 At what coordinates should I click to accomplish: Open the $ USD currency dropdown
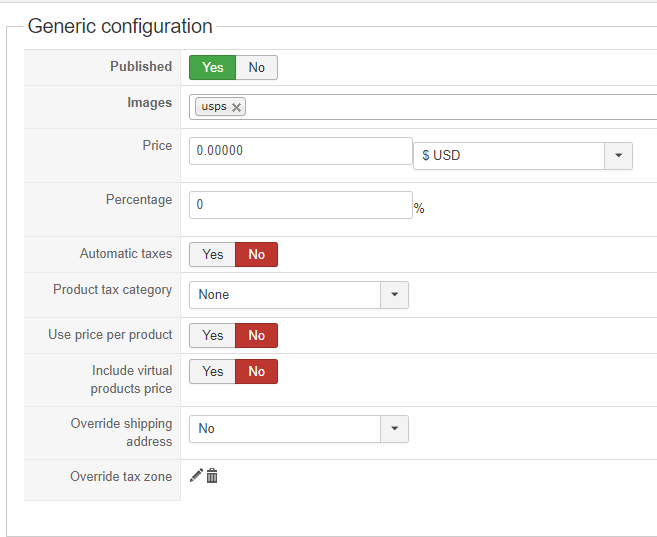coord(508,156)
